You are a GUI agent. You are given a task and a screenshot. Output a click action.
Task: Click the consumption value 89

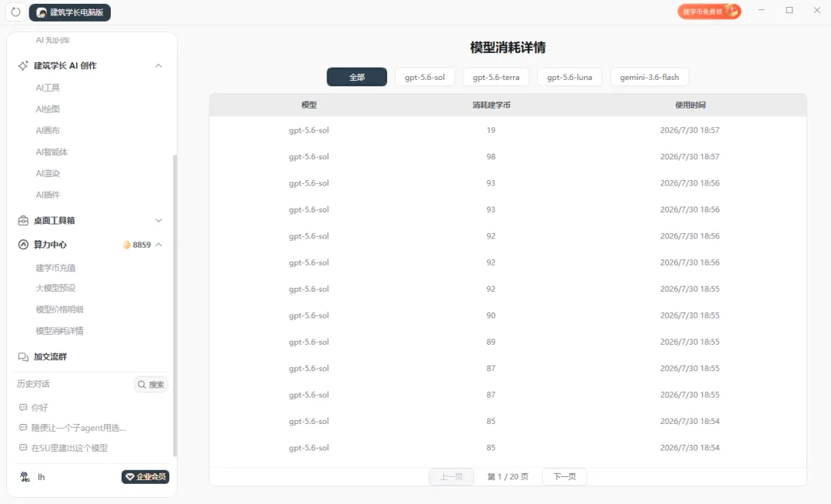[491, 342]
